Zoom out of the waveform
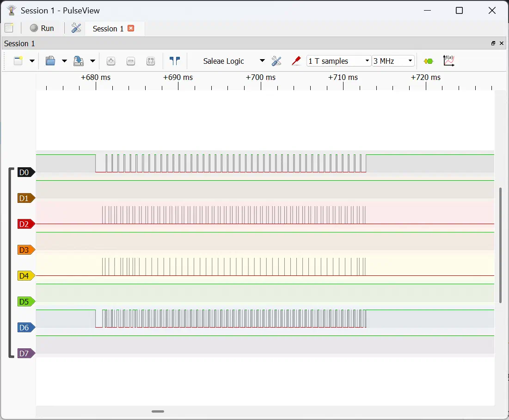Image resolution: width=509 pixels, height=420 pixels. click(131, 61)
